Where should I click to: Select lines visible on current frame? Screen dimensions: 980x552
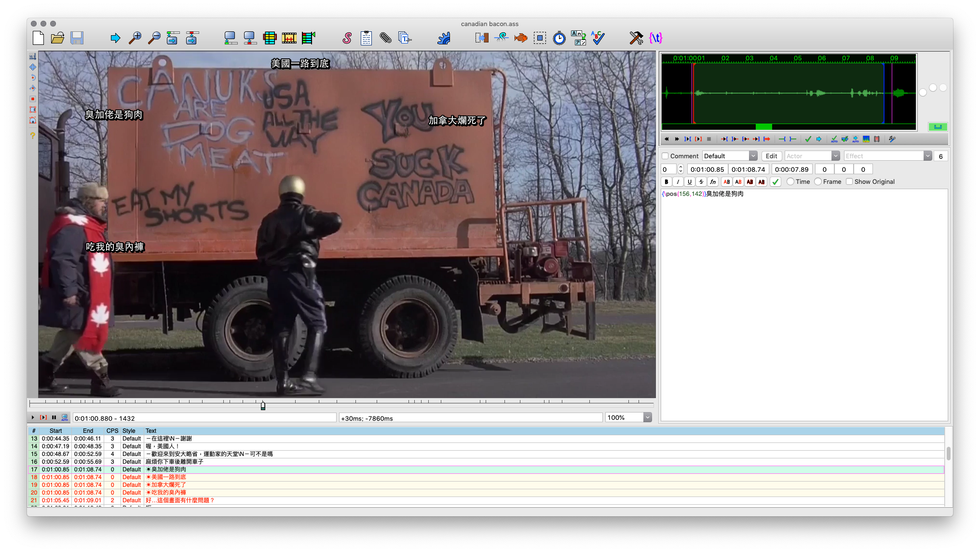pyautogui.click(x=270, y=38)
